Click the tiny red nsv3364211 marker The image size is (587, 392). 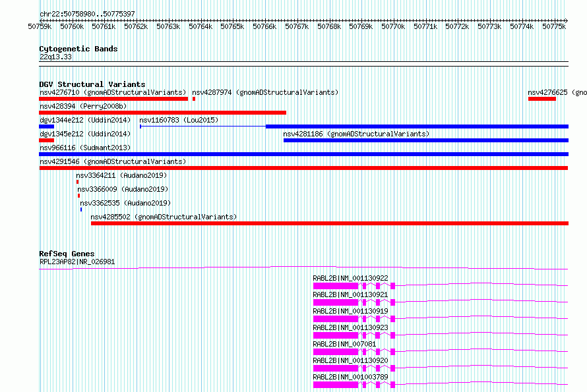[77, 182]
